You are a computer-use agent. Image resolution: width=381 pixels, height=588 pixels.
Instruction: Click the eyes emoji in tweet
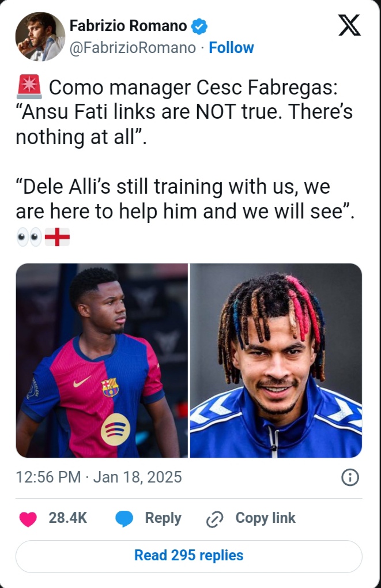coord(29,237)
